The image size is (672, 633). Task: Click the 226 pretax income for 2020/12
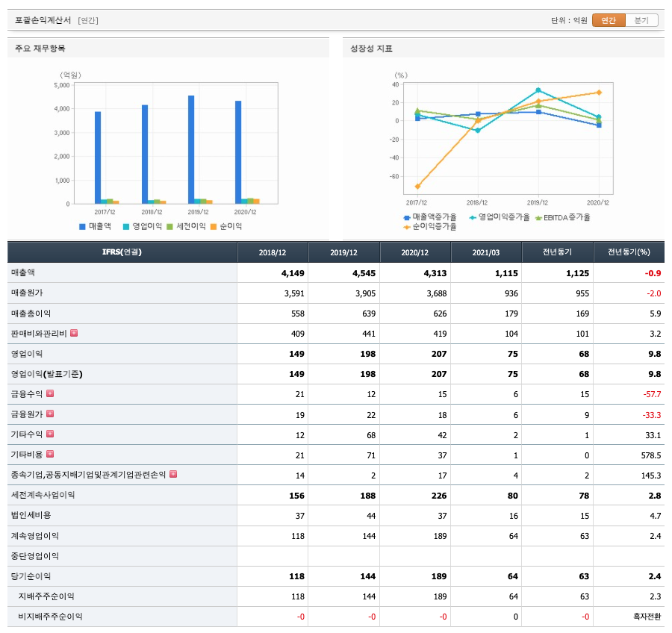pyautogui.click(x=439, y=496)
